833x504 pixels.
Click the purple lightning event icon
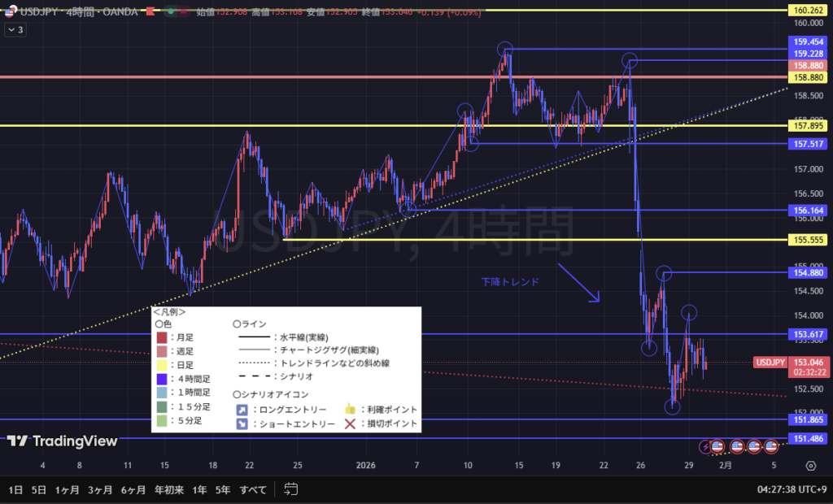pos(705,446)
